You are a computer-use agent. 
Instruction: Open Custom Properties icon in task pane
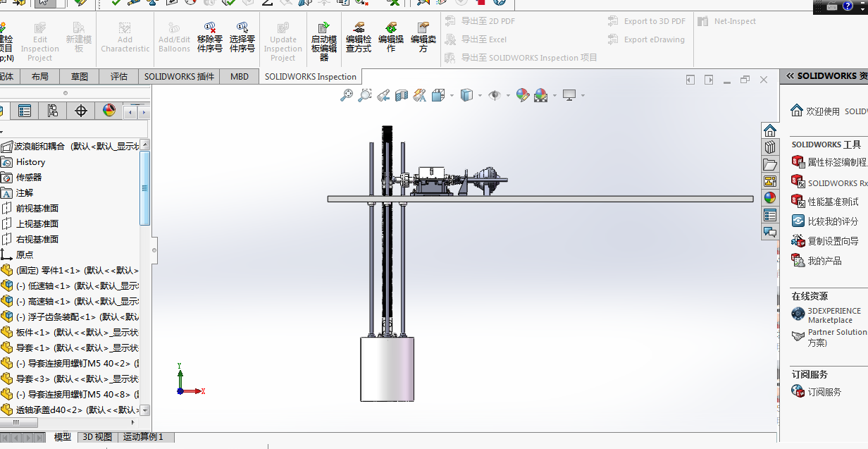click(x=770, y=215)
